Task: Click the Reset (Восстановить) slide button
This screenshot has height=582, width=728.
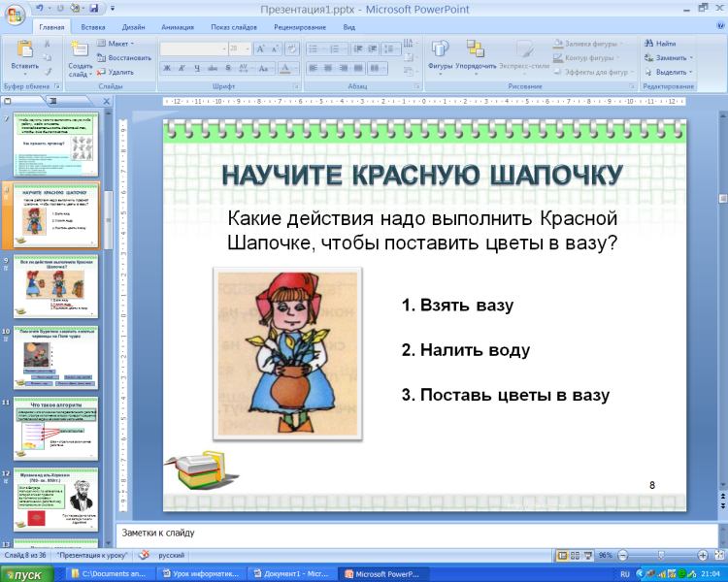Action: [124, 57]
